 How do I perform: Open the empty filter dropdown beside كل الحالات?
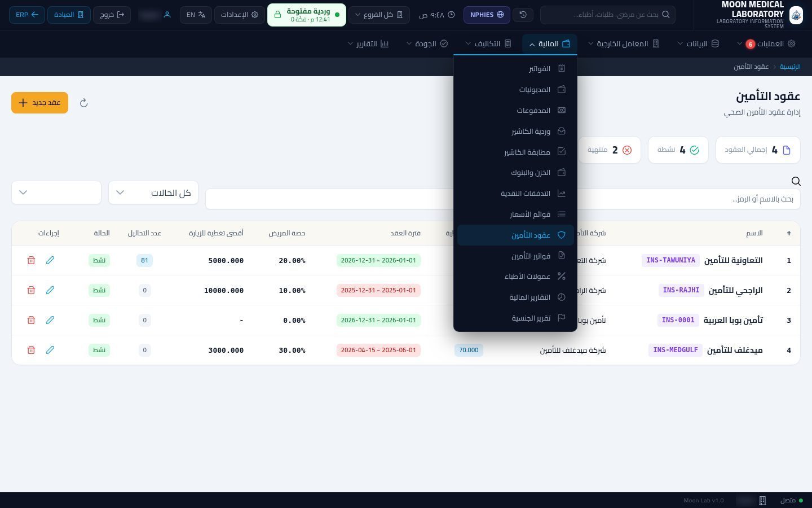pos(56,192)
